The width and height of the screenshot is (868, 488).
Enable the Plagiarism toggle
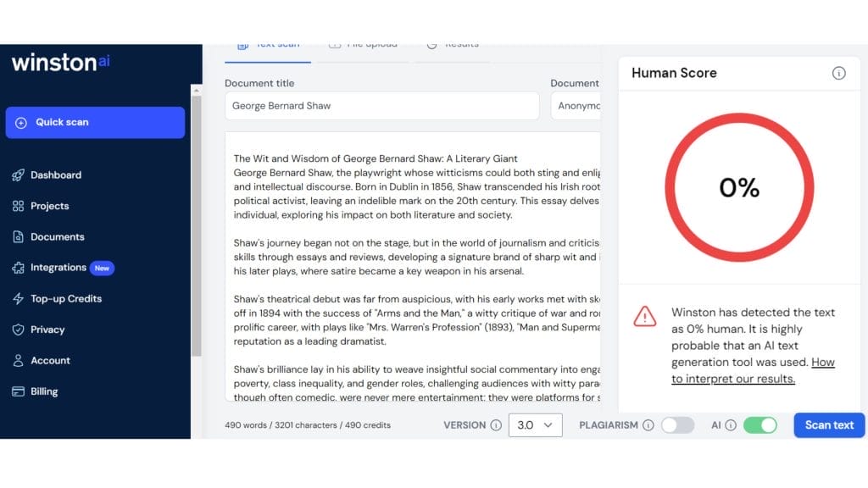(x=677, y=425)
